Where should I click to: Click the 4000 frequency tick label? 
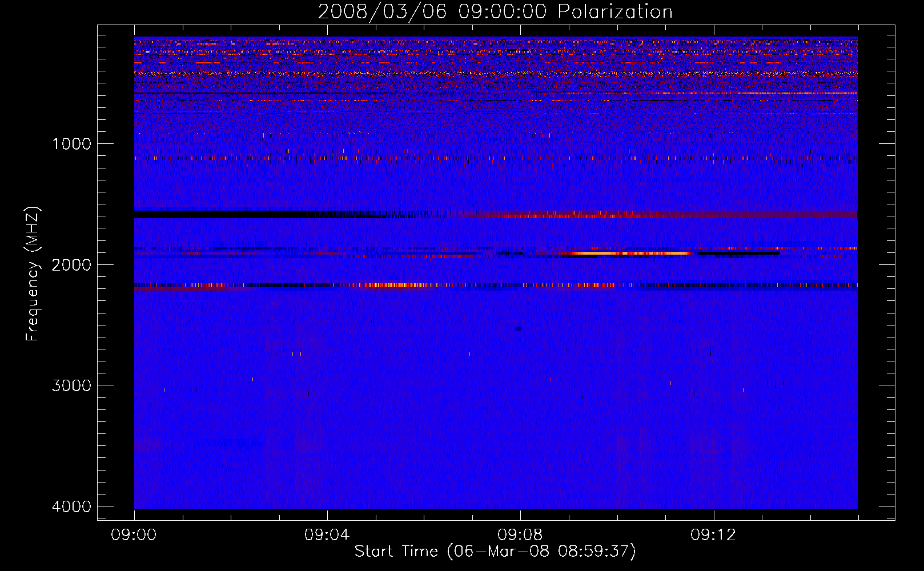pyautogui.click(x=72, y=506)
